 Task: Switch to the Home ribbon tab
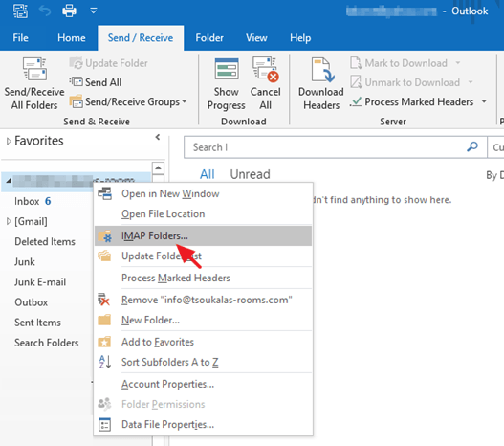tap(72, 38)
